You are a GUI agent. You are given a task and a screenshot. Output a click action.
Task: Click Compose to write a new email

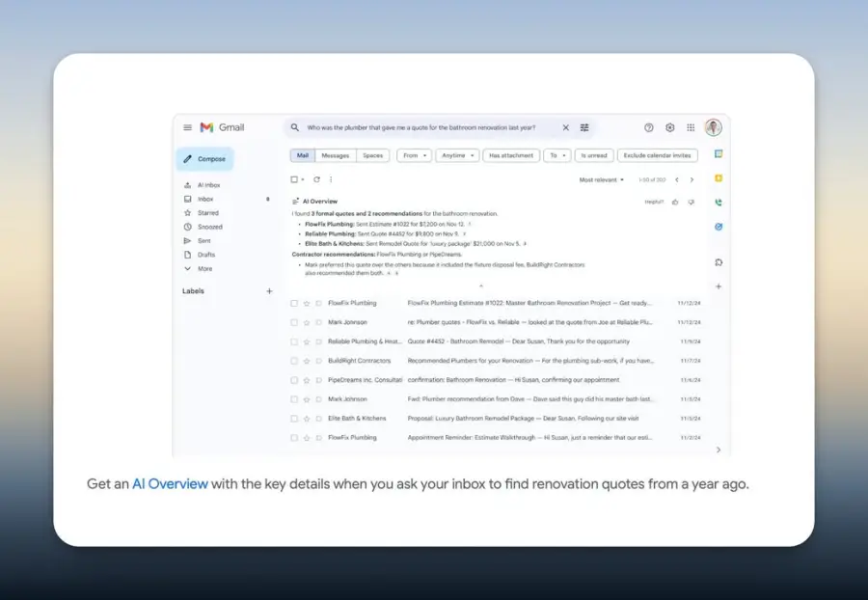[x=205, y=159]
